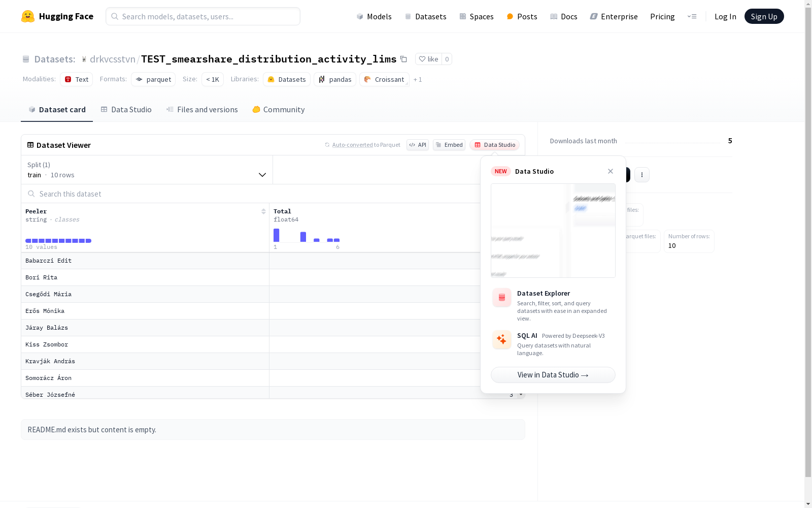Select the parquet format tag
This screenshot has height=508, width=812.
(x=153, y=79)
